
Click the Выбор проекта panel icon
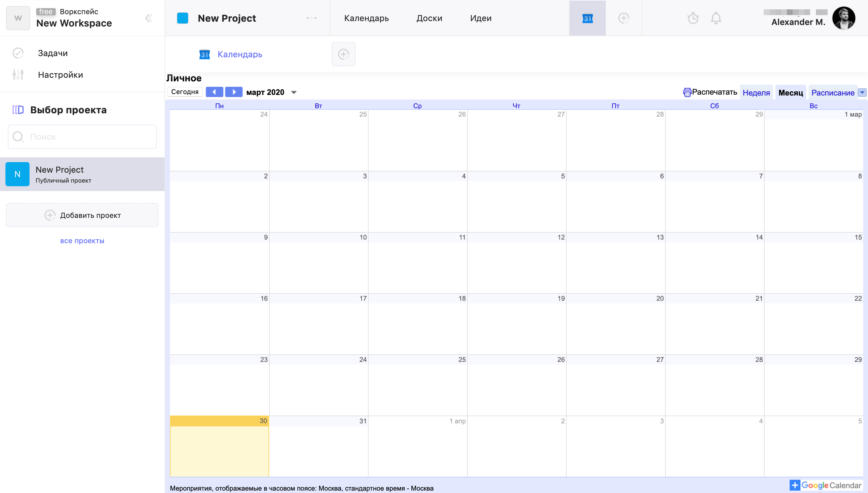(x=18, y=110)
